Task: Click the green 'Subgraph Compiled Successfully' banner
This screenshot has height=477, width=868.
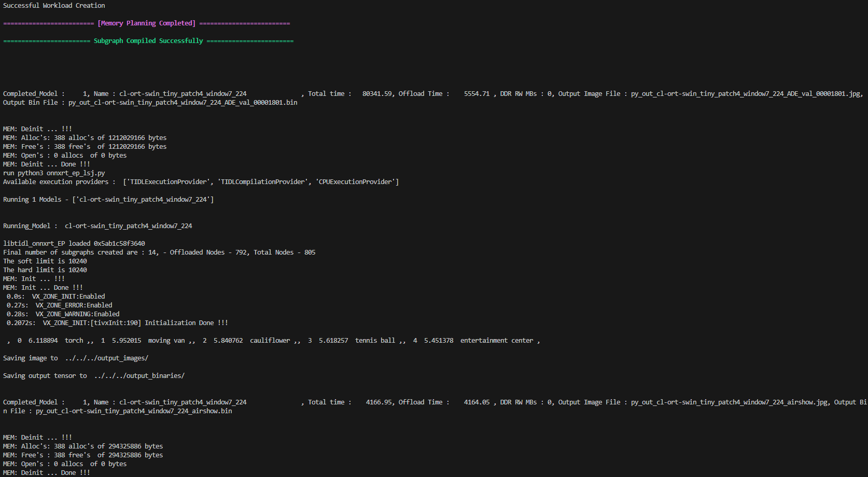Action: pos(148,41)
